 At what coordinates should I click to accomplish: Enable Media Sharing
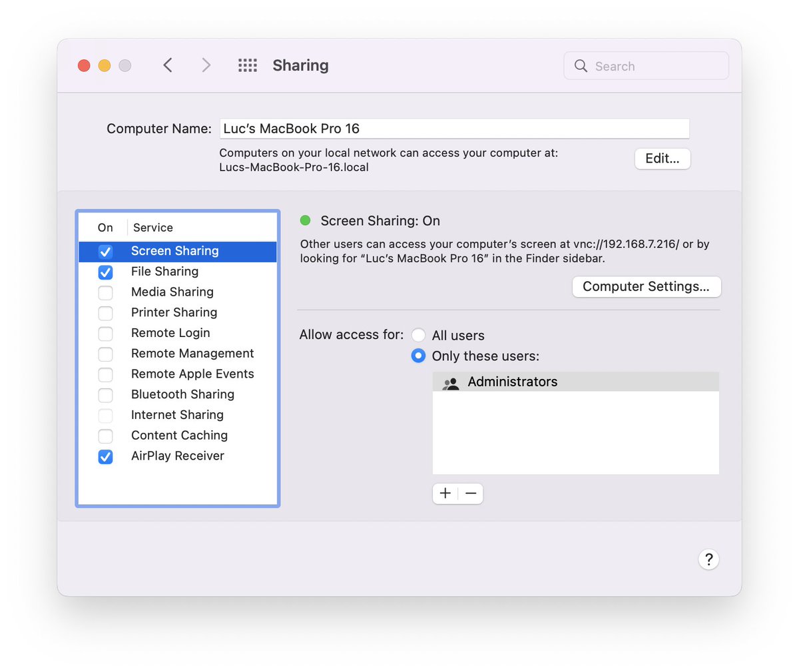[x=105, y=292]
